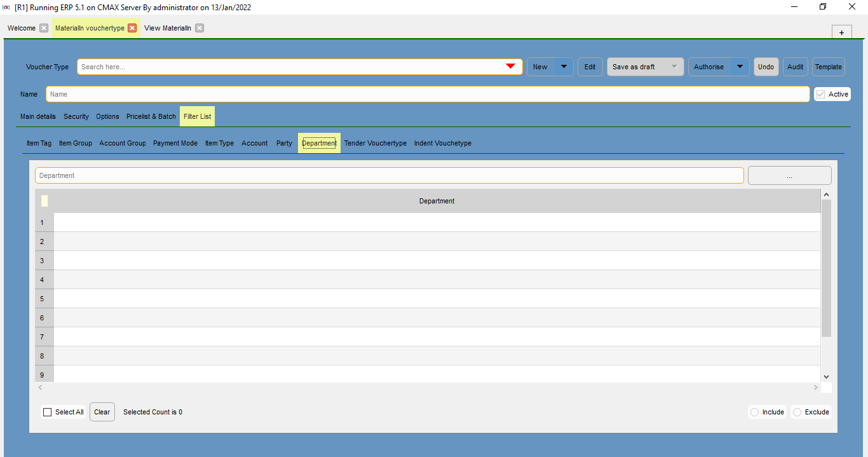This screenshot has height=457, width=868.
Task: Switch to the View MaterialIn tab
Action: coord(168,28)
